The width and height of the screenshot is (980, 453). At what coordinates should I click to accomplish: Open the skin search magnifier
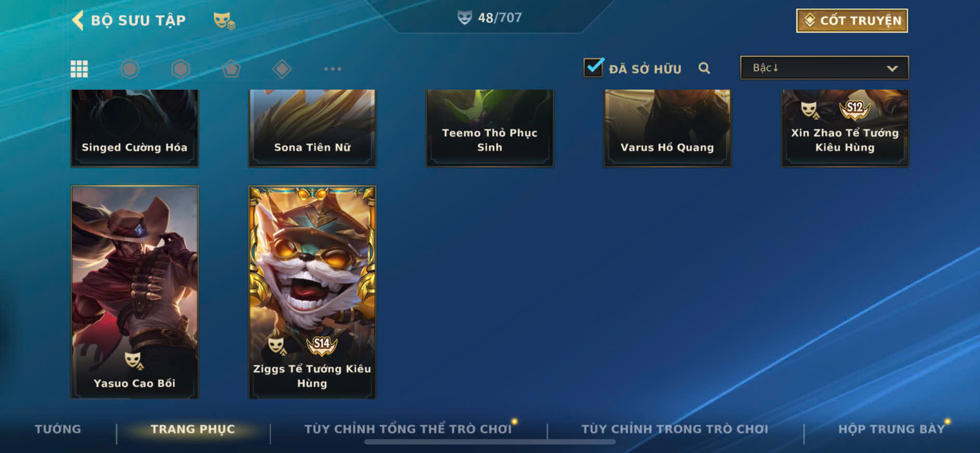(x=704, y=68)
